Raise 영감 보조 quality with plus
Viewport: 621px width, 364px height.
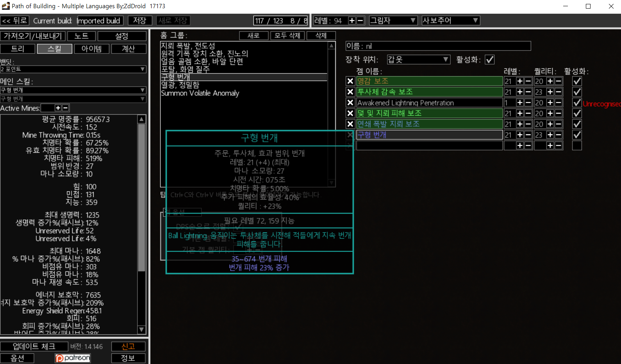[550, 81]
